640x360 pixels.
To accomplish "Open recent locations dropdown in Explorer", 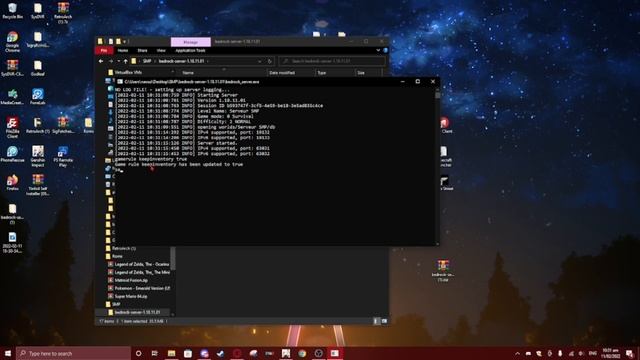I will (118, 61).
